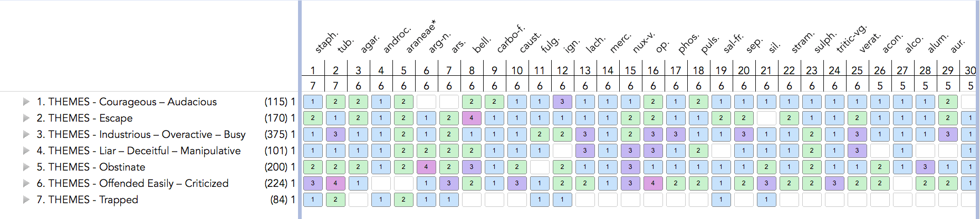This screenshot has width=980, height=219.
Task: Click grade 4 arg-n. cell in Obstinate row
Action: 426,167
